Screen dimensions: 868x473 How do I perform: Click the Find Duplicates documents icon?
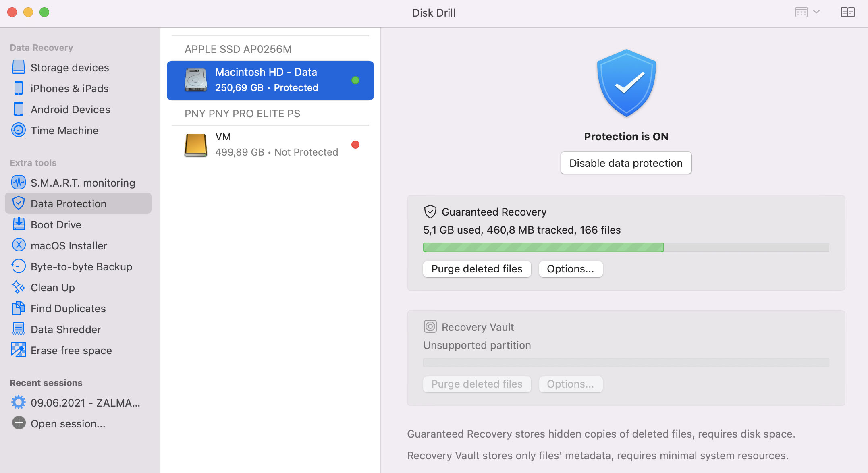(19, 308)
